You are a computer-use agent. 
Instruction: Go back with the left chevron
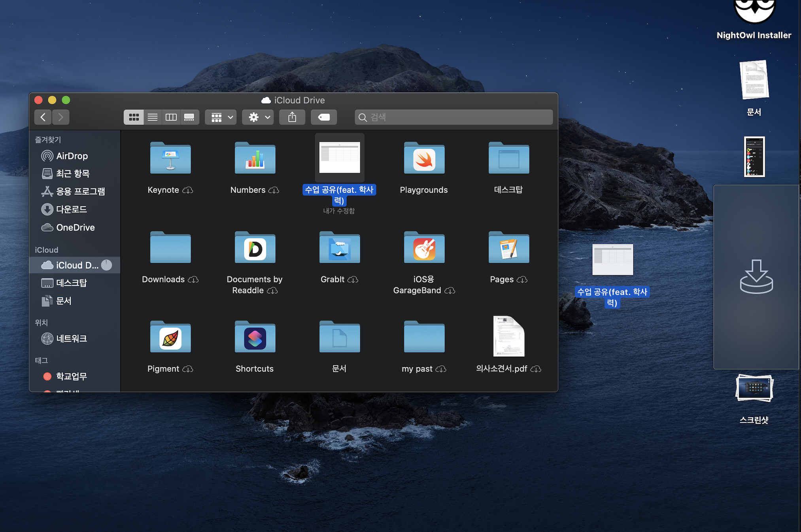[x=43, y=117]
